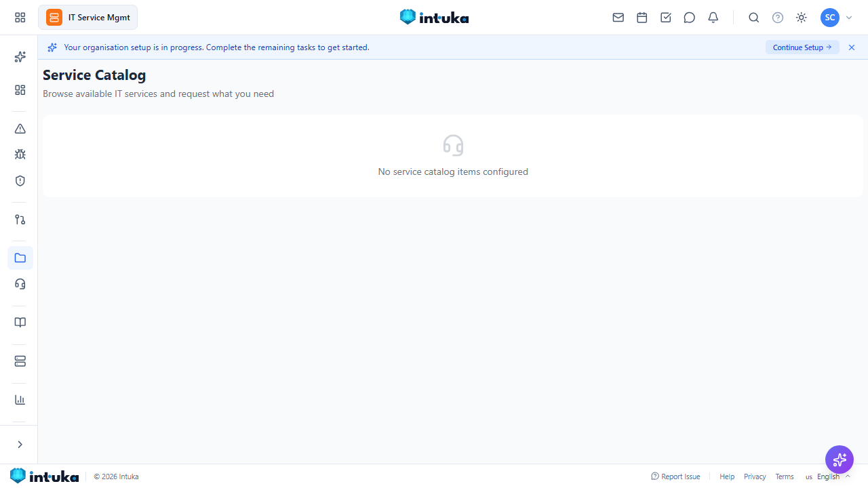
Task: Open the help question mark icon
Action: (x=778, y=18)
